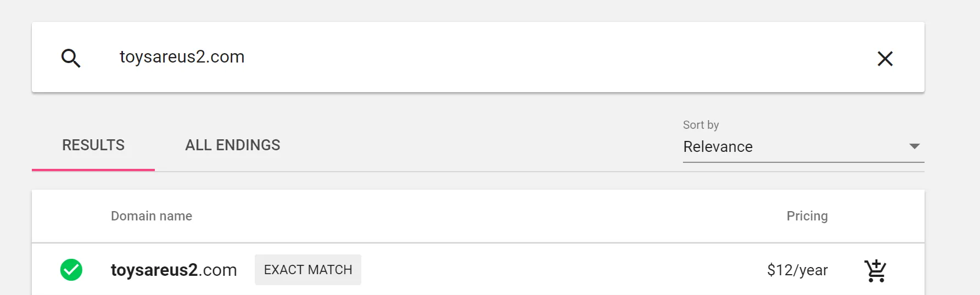Viewport: 980px width, 295px height.
Task: Click the Domain name column header
Action: tap(152, 216)
